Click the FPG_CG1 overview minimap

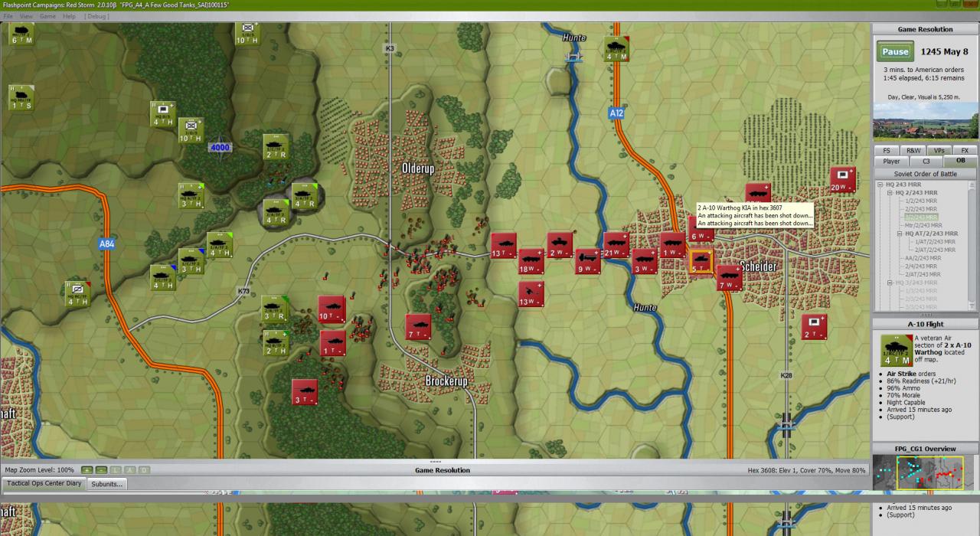925,472
